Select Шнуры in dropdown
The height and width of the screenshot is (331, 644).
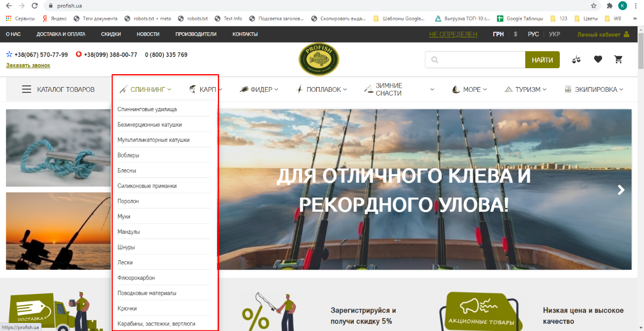pos(126,247)
